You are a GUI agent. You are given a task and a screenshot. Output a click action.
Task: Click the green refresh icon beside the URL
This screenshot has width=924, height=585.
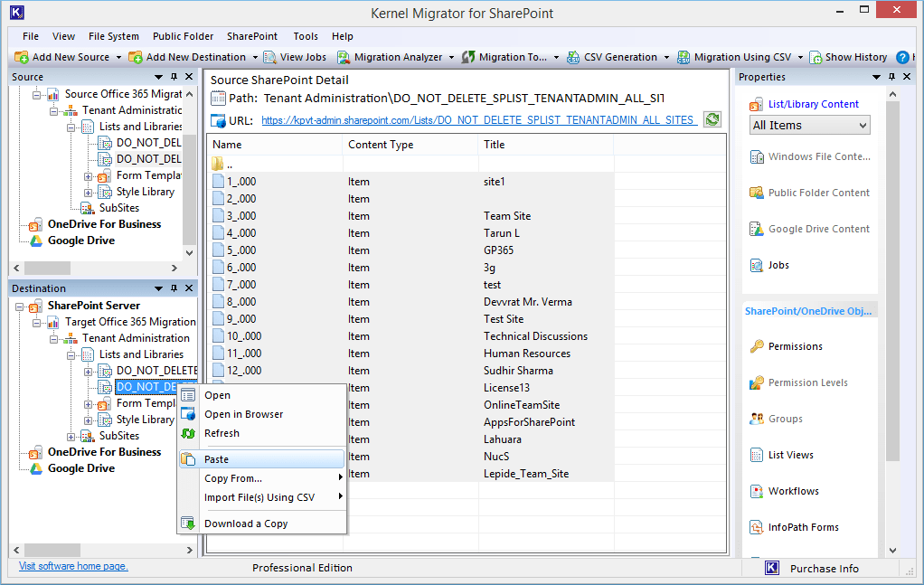coord(712,119)
